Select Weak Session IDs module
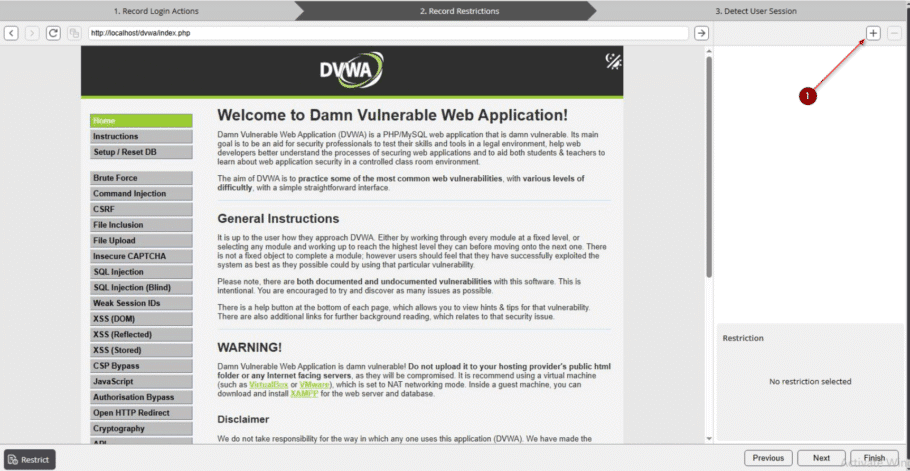 (x=141, y=303)
